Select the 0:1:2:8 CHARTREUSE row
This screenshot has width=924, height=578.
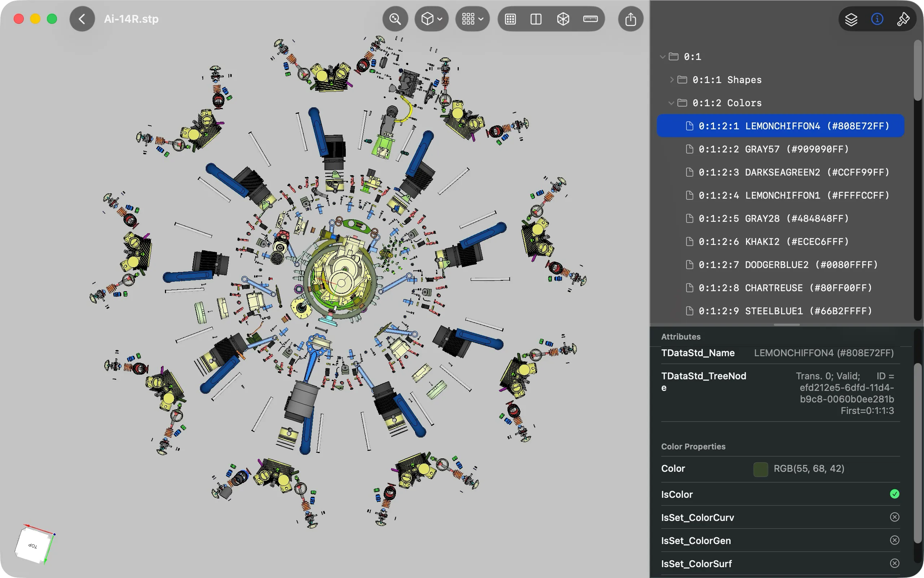click(x=780, y=288)
